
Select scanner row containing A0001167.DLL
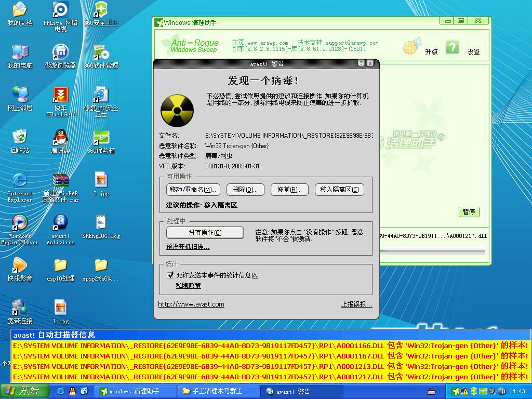pyautogui.click(x=270, y=356)
